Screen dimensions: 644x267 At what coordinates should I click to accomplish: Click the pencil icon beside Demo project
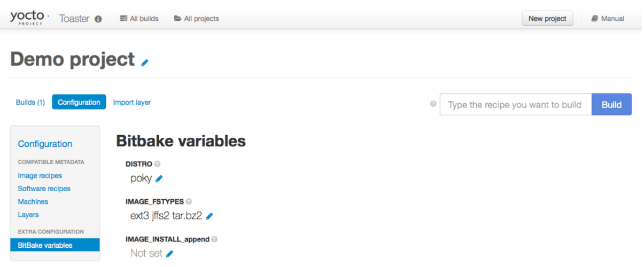pos(145,63)
